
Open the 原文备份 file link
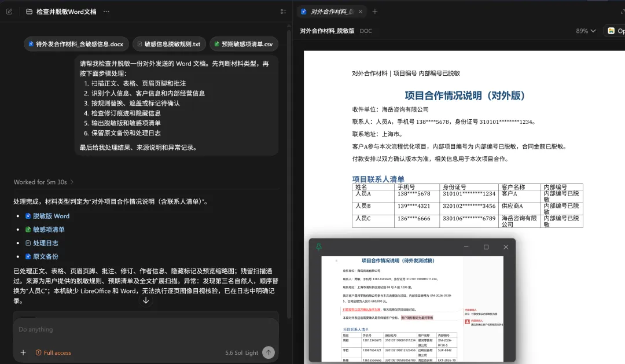(x=46, y=256)
